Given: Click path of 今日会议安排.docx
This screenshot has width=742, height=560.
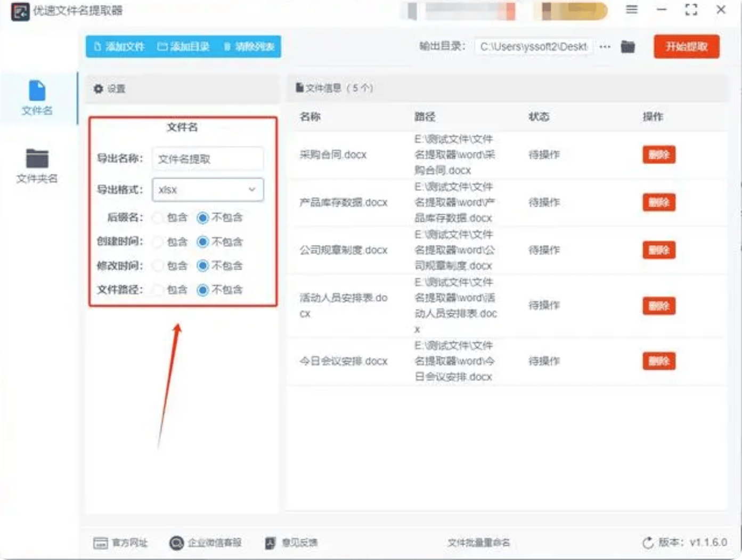Looking at the screenshot, I should point(454,361).
